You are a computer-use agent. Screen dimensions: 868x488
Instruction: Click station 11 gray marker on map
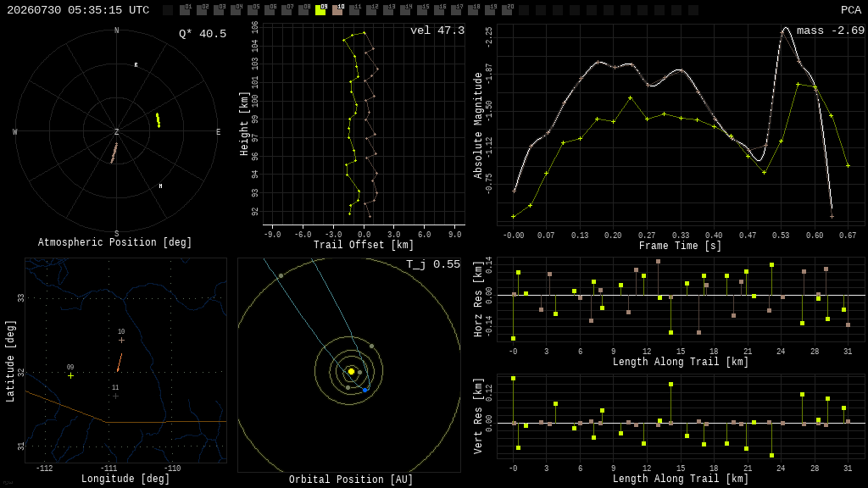tap(115, 396)
